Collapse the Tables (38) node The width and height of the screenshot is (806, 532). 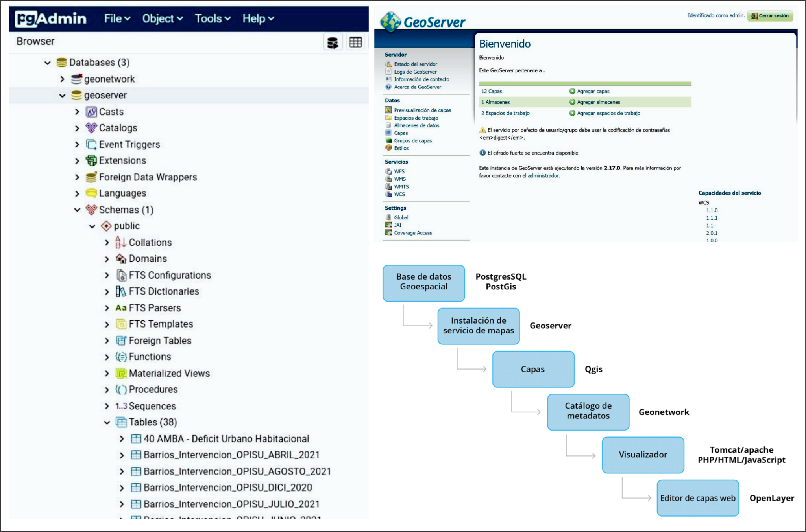(107, 422)
